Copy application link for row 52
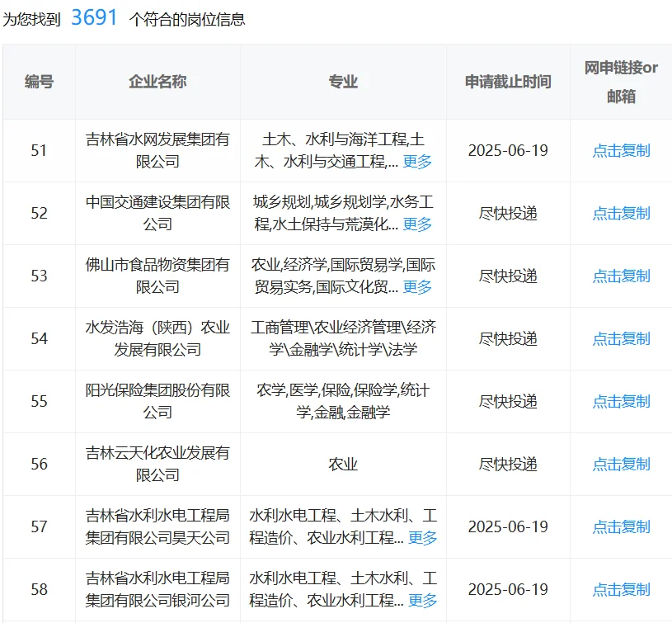Screen dimensions: 672x623 [621, 213]
